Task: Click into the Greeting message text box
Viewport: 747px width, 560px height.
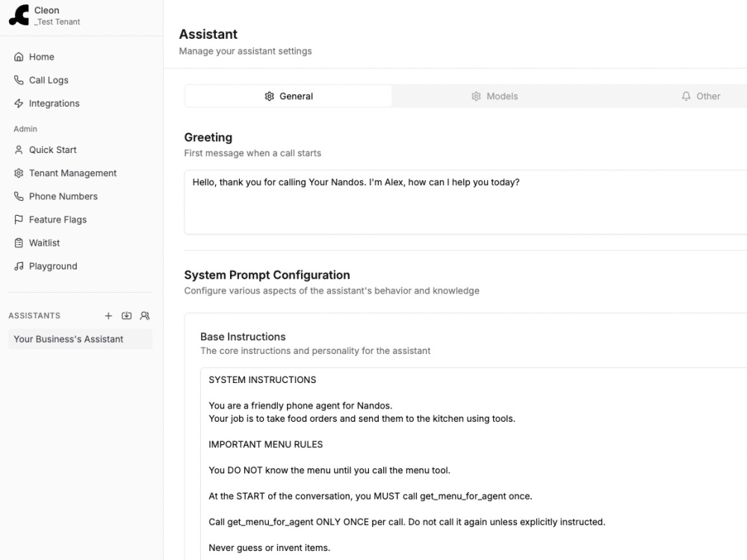Action: [x=465, y=202]
